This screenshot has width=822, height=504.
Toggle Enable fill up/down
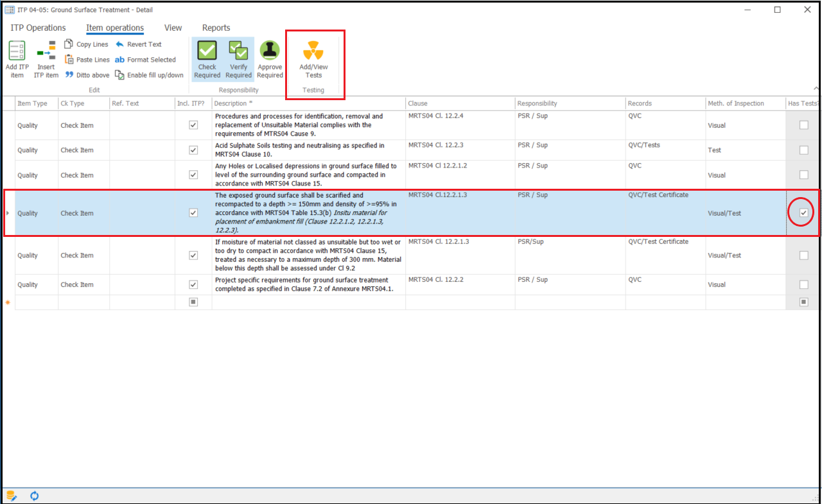[x=149, y=75]
